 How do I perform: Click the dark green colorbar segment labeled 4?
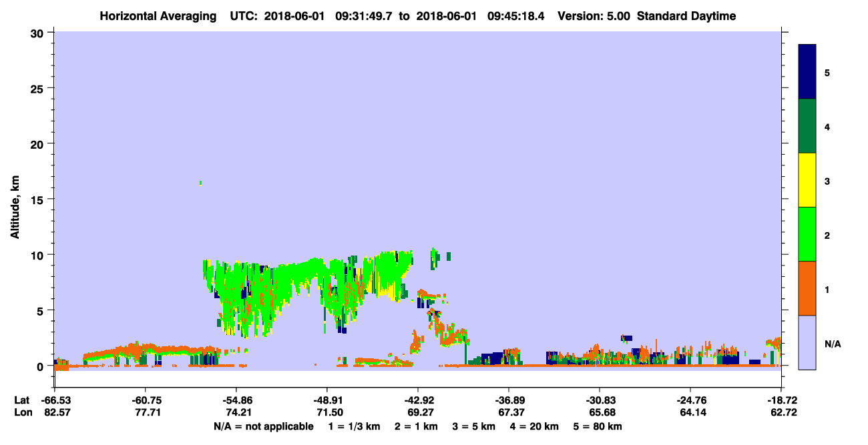(807, 126)
